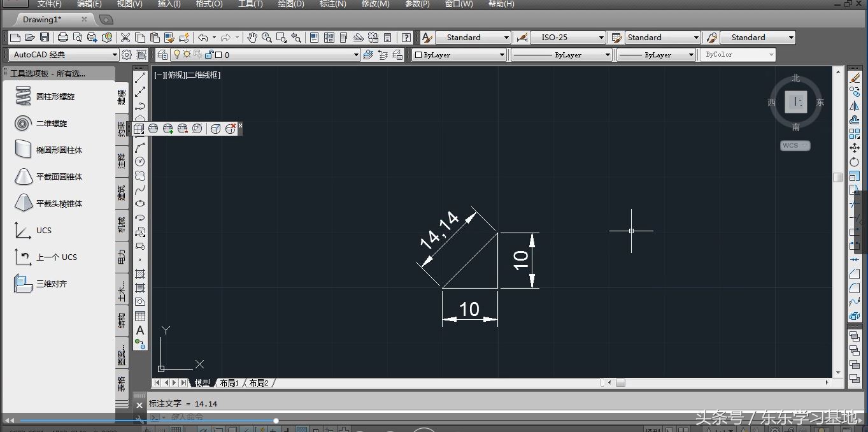The height and width of the screenshot is (432, 868).
Task: Click the Undo arrow icon
Action: [x=203, y=38]
